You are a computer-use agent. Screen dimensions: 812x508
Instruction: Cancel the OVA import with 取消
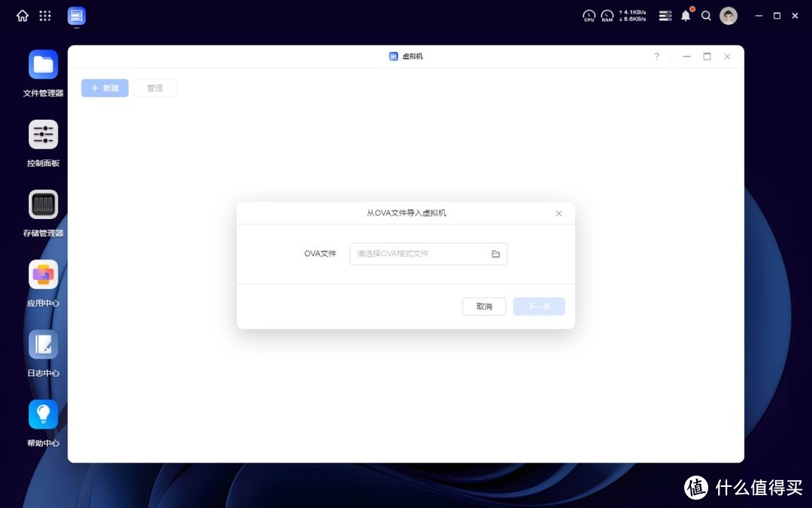tap(483, 306)
